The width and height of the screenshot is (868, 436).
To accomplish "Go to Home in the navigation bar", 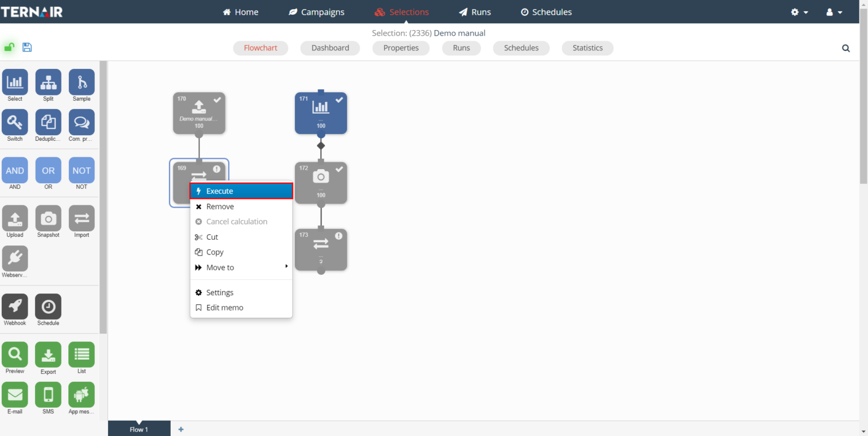I will (x=241, y=12).
